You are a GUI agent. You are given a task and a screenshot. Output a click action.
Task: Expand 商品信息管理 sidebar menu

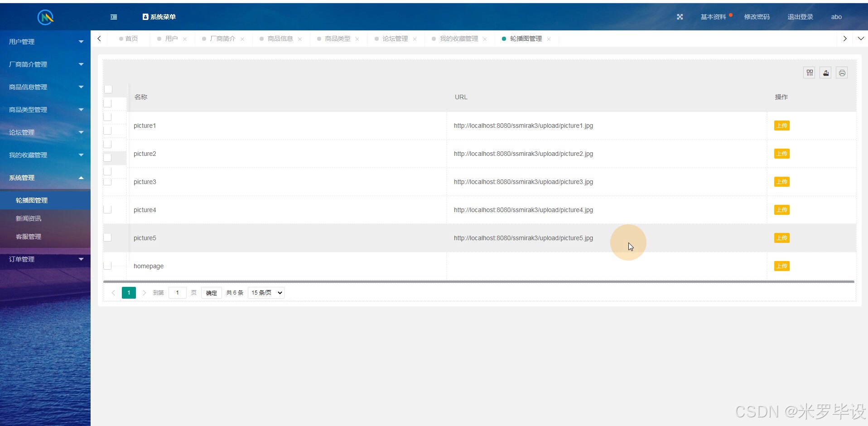click(45, 87)
